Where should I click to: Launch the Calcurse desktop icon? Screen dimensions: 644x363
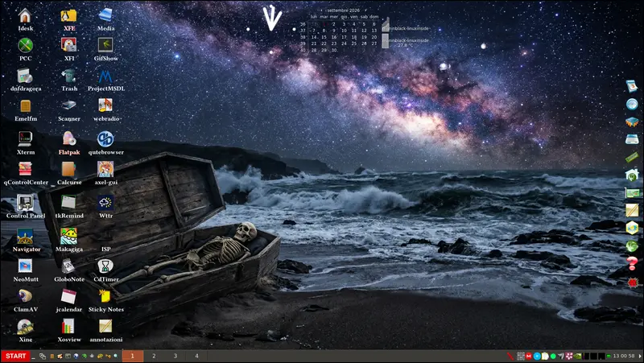(x=68, y=169)
